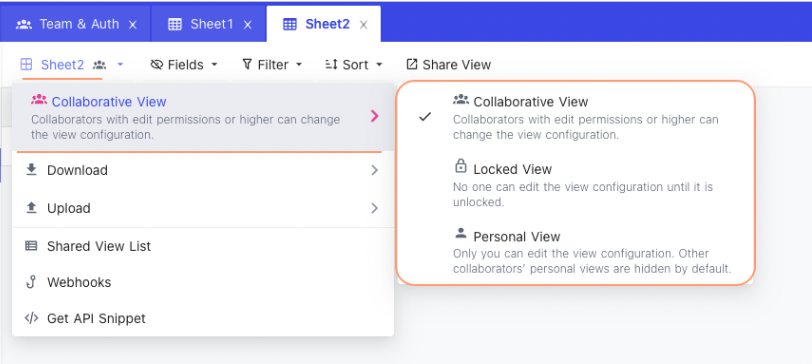Close the Sheet2 tab with its X
The width and height of the screenshot is (812, 364).
(x=364, y=24)
